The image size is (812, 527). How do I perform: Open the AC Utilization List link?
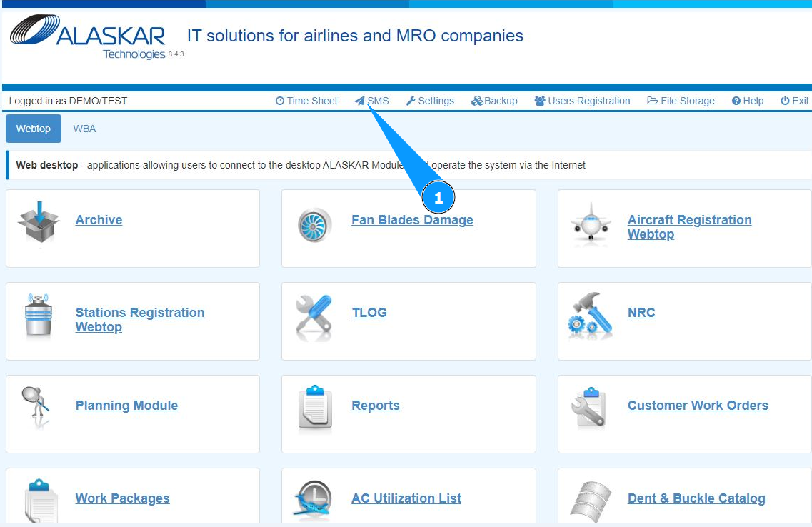tap(406, 498)
